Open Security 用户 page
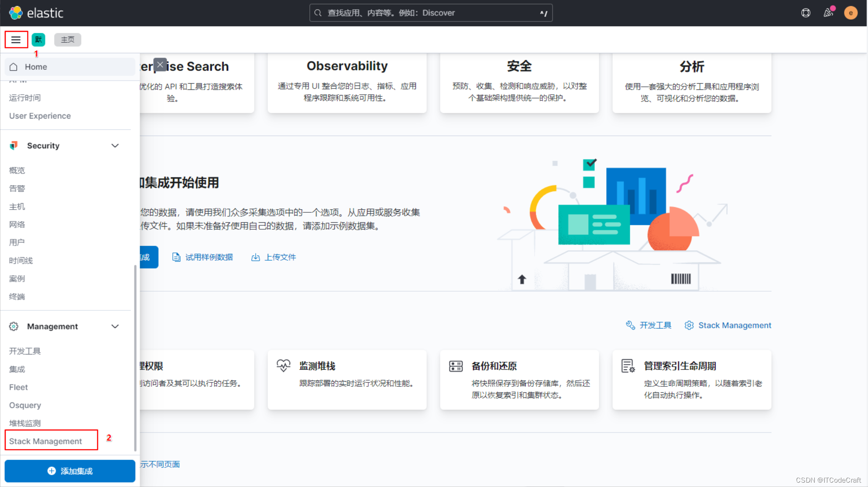Viewport: 868px width, 487px height. [17, 242]
